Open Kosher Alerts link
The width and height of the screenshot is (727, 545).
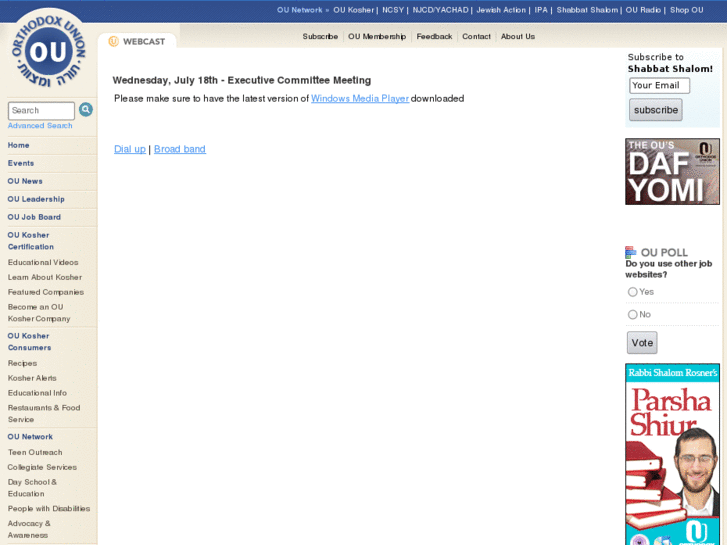(32, 378)
